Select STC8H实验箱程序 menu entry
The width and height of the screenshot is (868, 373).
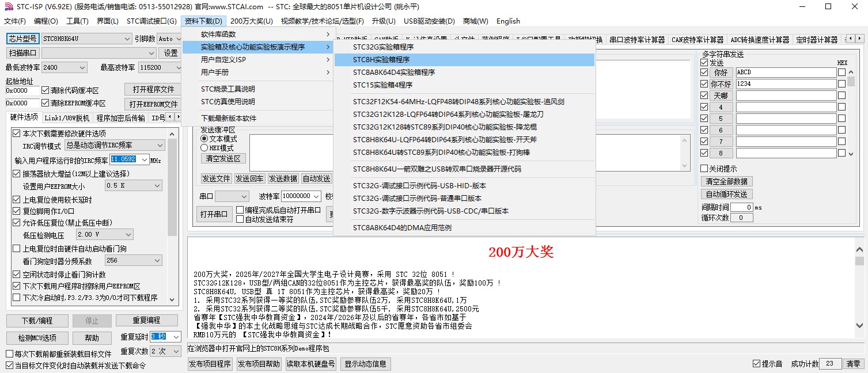coord(464,60)
